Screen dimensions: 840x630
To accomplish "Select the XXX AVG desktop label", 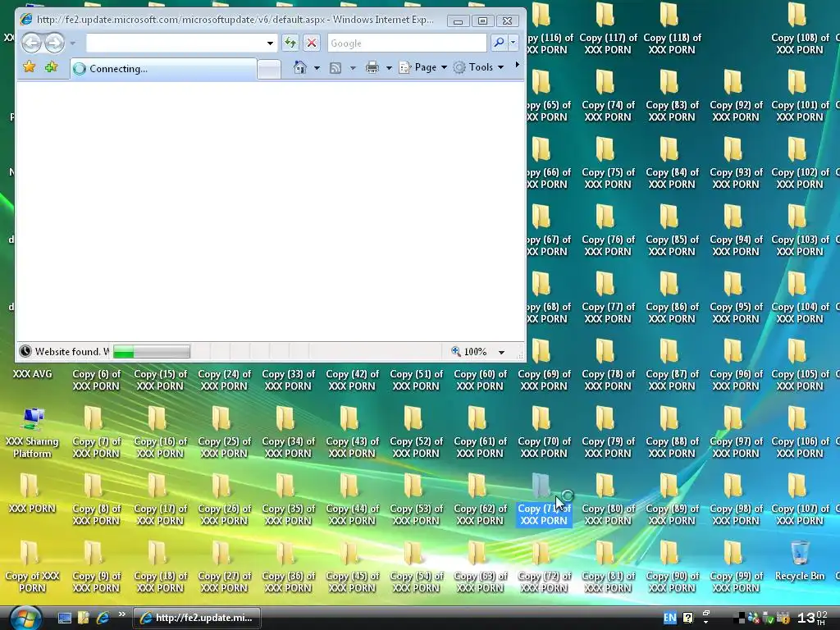I will click(32, 374).
